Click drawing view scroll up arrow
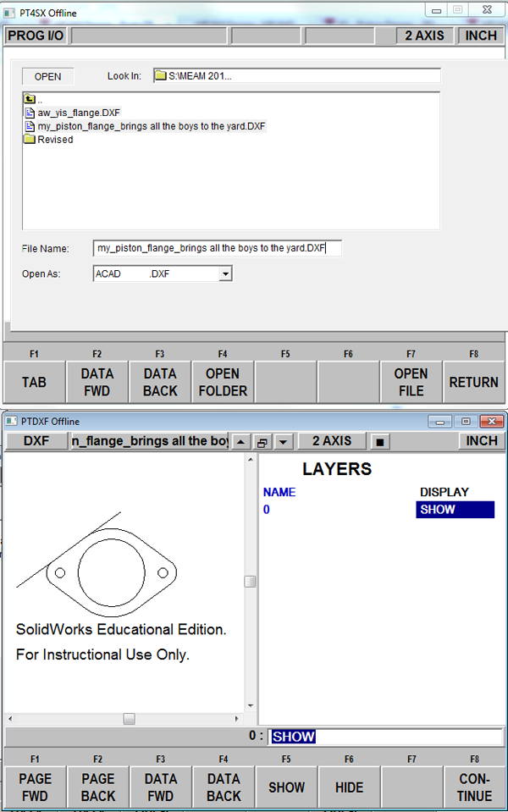 click(x=251, y=459)
